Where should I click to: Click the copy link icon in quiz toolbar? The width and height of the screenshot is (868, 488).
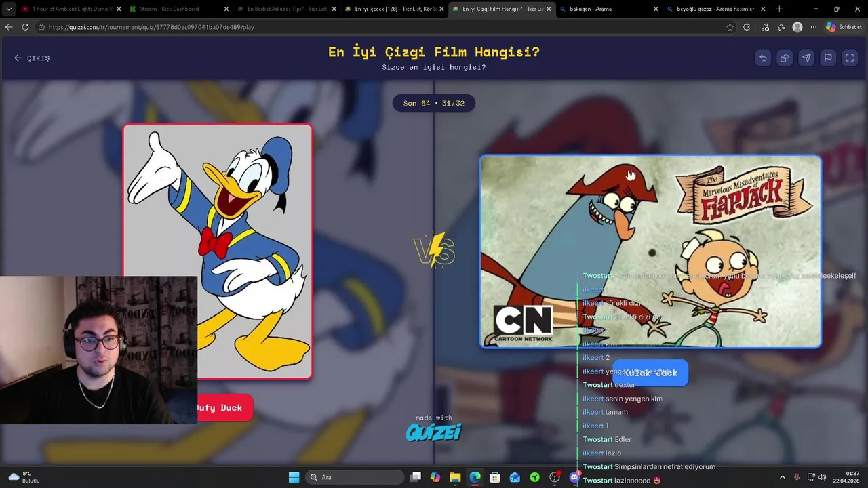click(785, 58)
